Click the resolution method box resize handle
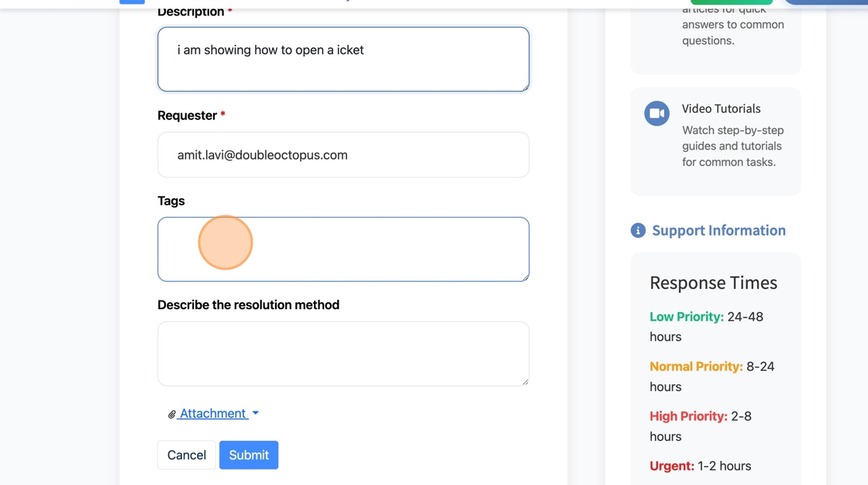The height and width of the screenshot is (485, 868). 525,381
